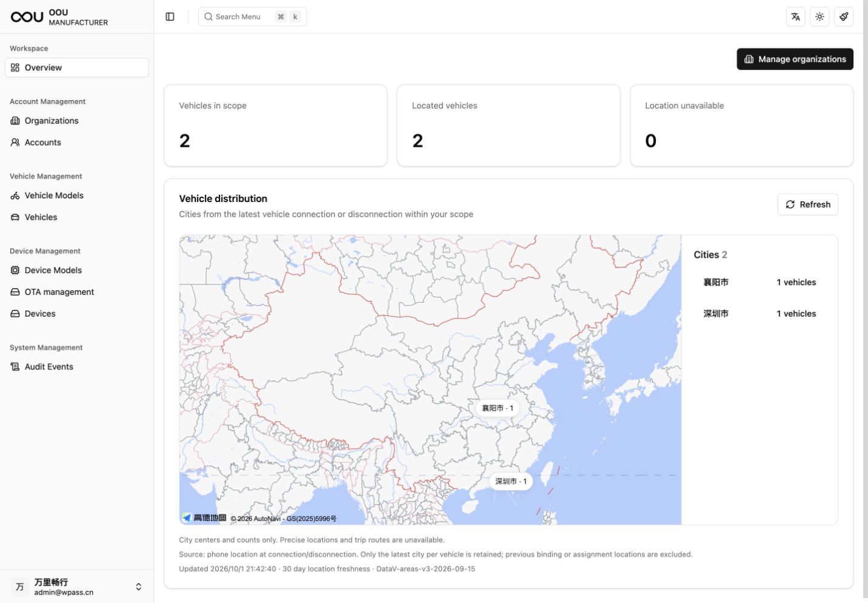Click the admin@wpass.cn account email
This screenshot has width=868, height=603.
[64, 592]
